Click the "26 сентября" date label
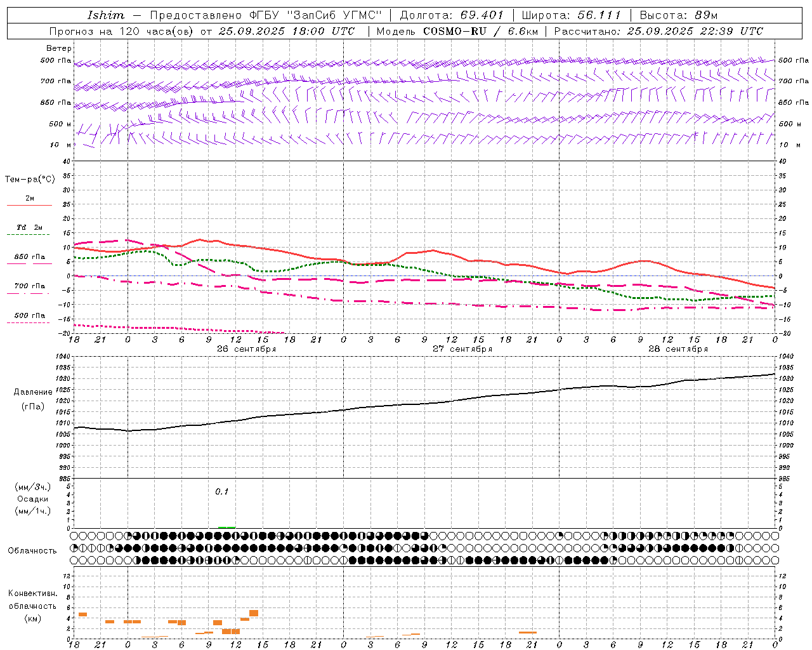This screenshot has height=650, width=812. (246, 349)
